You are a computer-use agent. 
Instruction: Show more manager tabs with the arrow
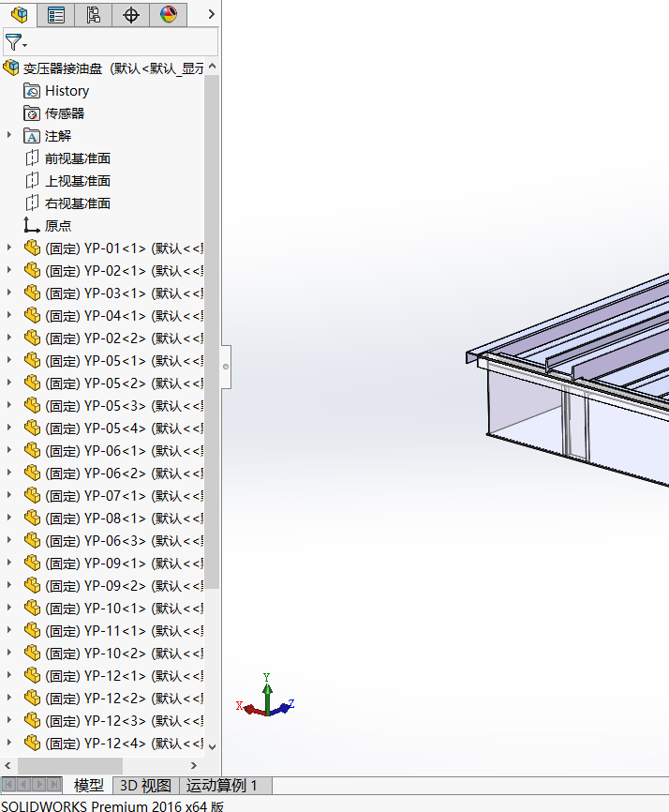(211, 14)
